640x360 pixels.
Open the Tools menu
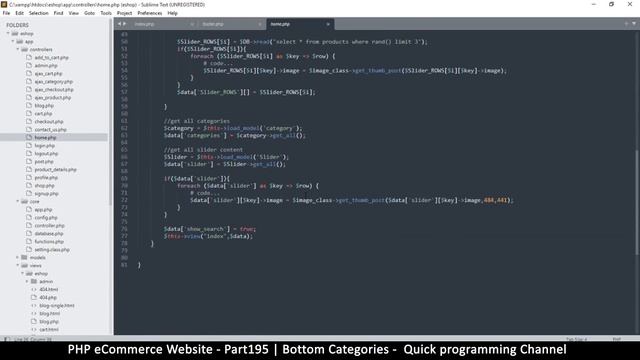click(106, 13)
